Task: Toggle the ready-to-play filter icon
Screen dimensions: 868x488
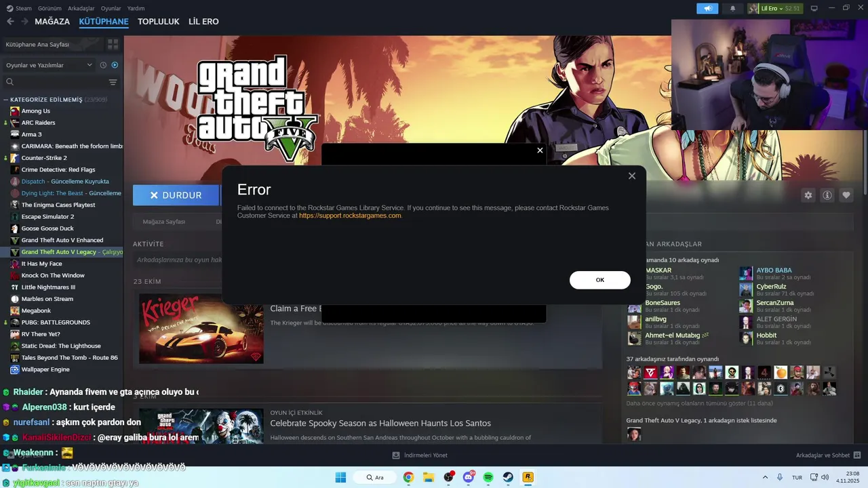Action: [115, 65]
